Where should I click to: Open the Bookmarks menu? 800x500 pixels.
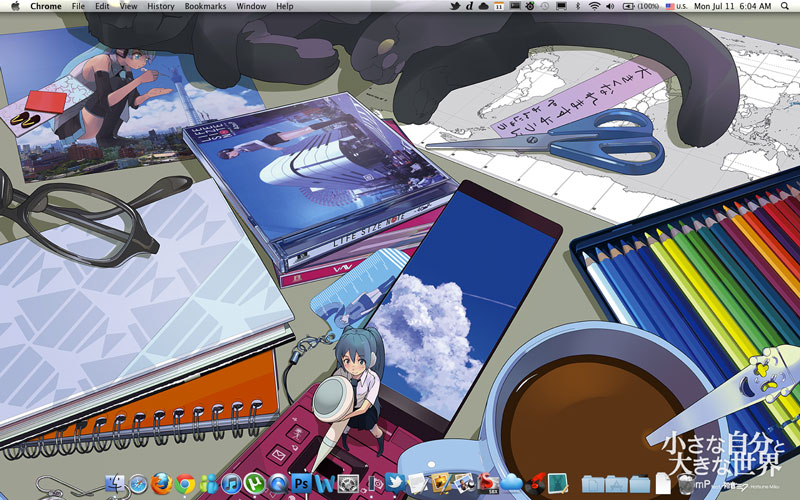pos(205,6)
